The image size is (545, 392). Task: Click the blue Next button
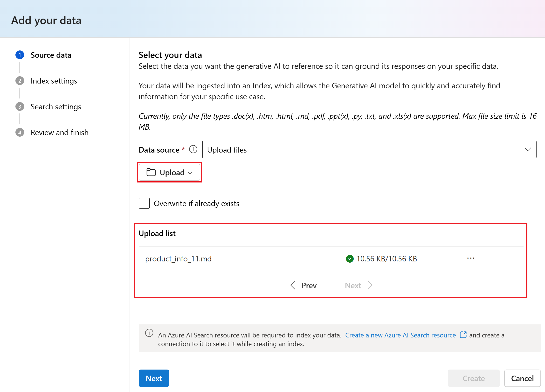pyautogui.click(x=154, y=378)
